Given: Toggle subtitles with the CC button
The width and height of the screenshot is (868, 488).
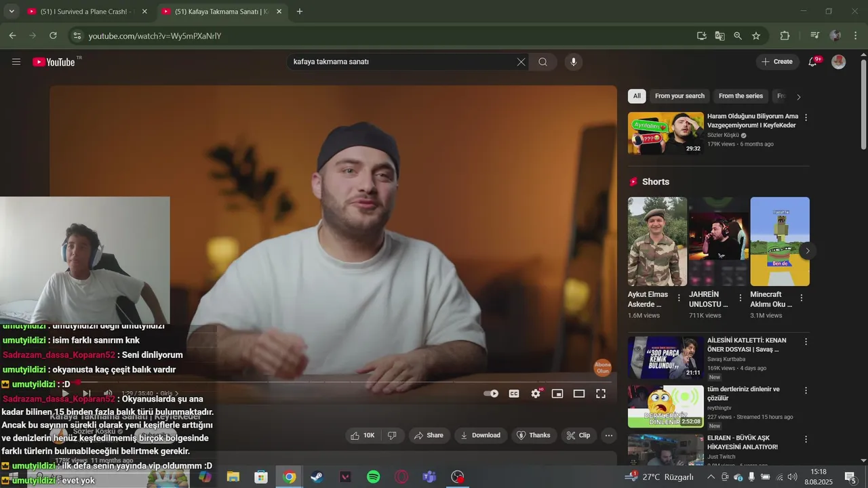Looking at the screenshot, I should (x=514, y=393).
